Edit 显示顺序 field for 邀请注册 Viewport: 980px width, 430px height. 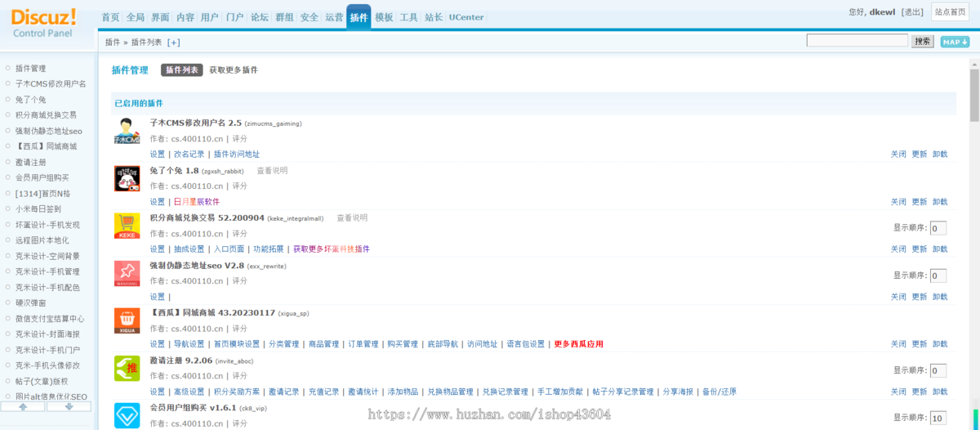pyautogui.click(x=938, y=370)
